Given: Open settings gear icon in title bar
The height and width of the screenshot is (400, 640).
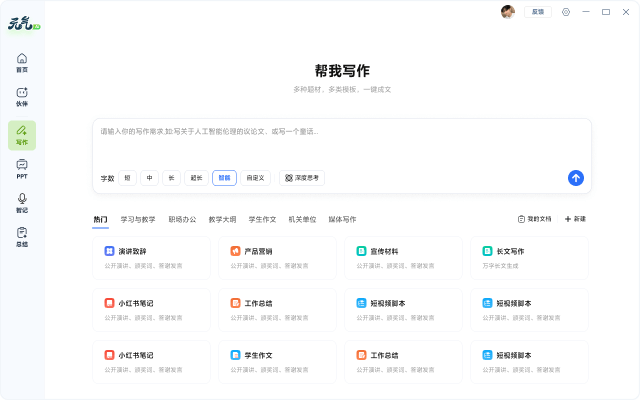Looking at the screenshot, I should [566, 12].
